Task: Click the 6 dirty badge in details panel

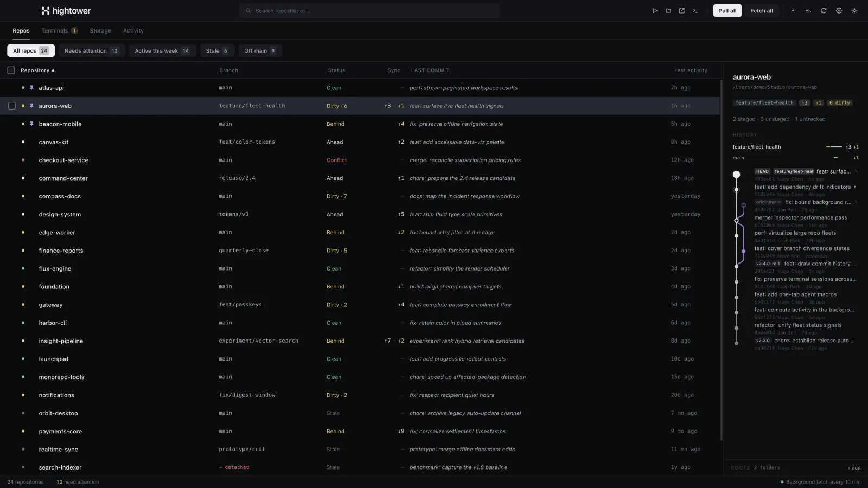Action: coord(839,103)
